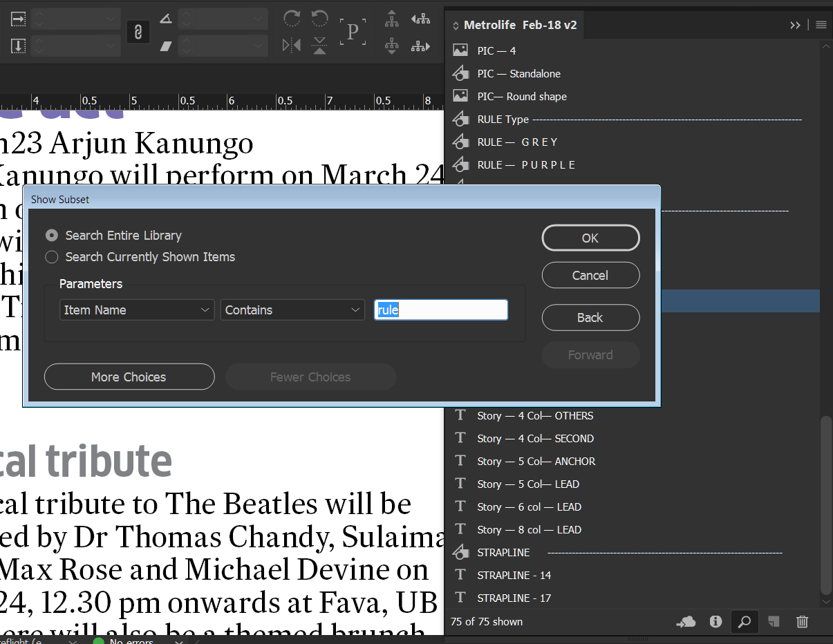This screenshot has width=833, height=644.
Task: Click the library panel vertical scrollbar
Action: coord(825,505)
